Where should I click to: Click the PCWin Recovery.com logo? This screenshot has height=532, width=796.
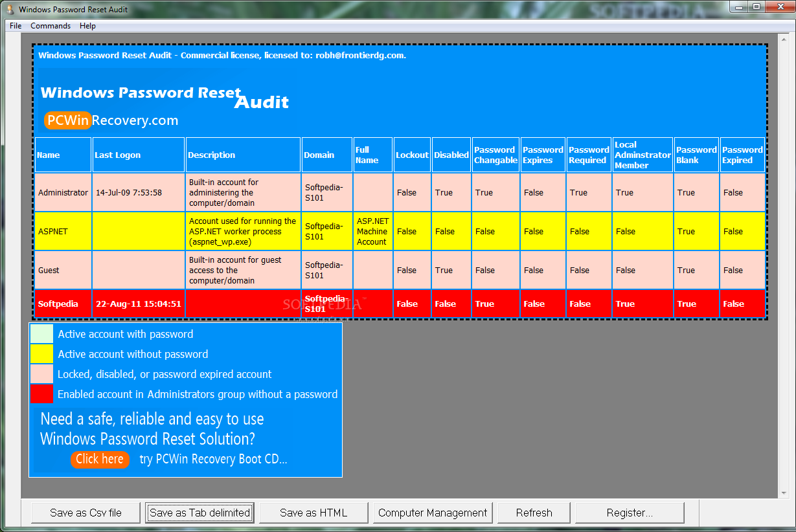tap(111, 120)
